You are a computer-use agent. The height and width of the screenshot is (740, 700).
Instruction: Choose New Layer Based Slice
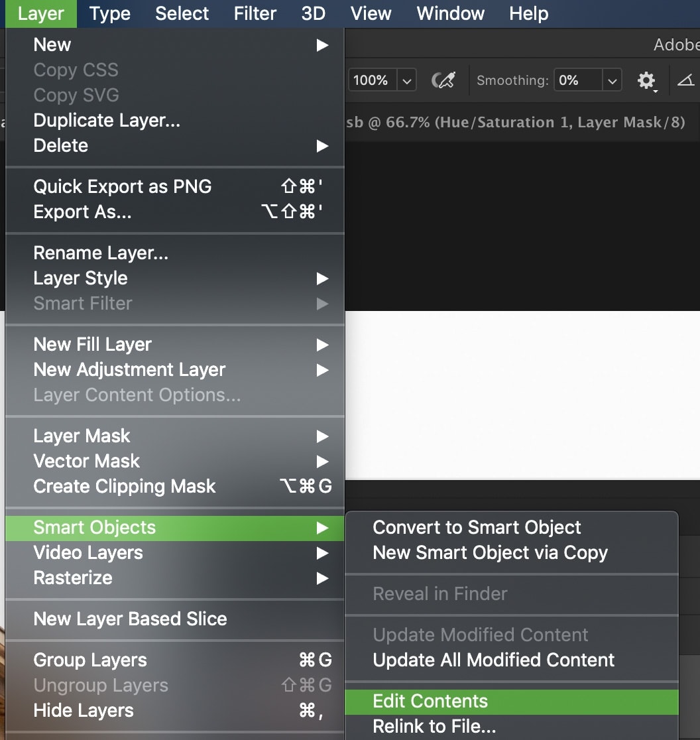175,619
